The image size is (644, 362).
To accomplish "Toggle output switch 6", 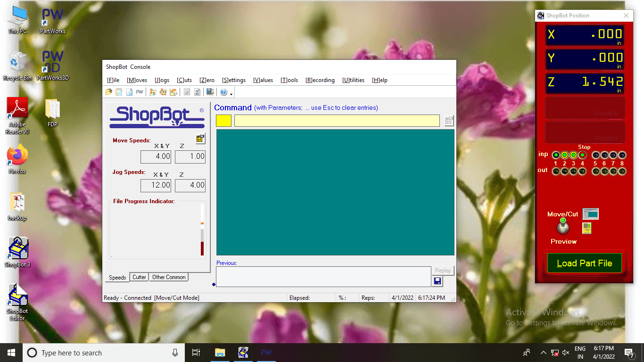I will 604,171.
